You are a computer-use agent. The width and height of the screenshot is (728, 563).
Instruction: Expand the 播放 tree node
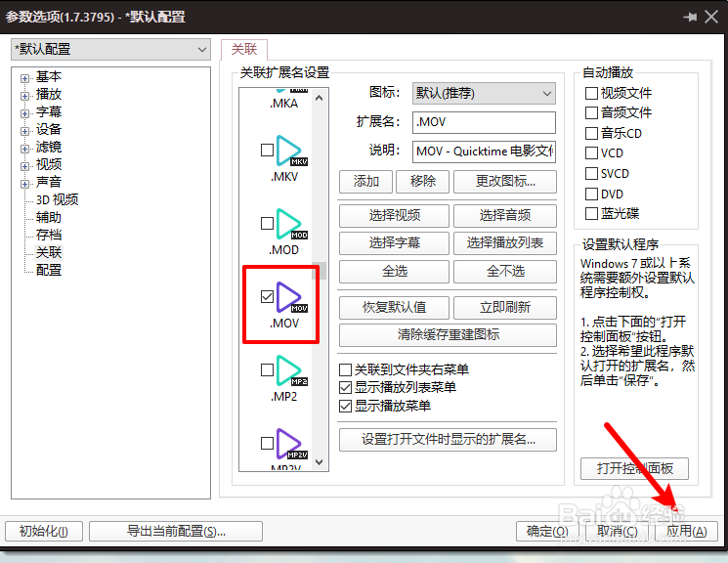(x=24, y=96)
